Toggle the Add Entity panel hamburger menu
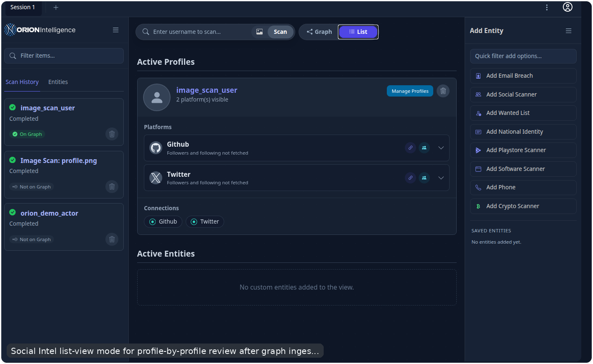 569,31
